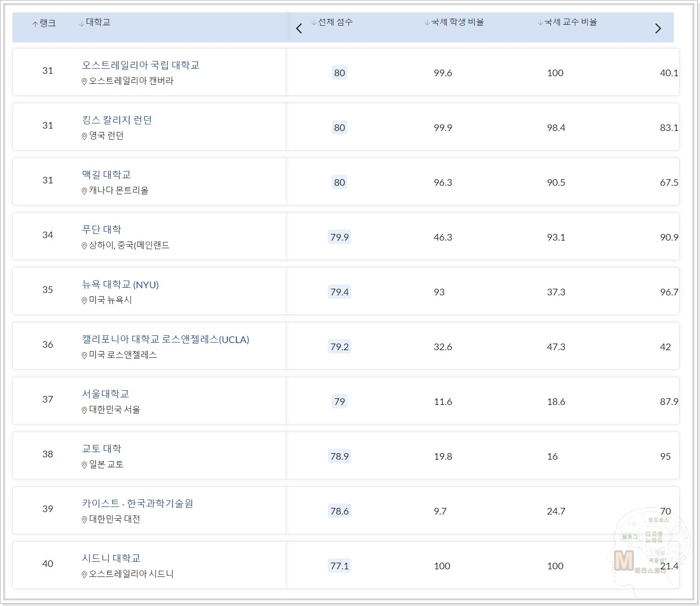Click the location pin beside 오스트레일리아 시드니

click(x=84, y=575)
